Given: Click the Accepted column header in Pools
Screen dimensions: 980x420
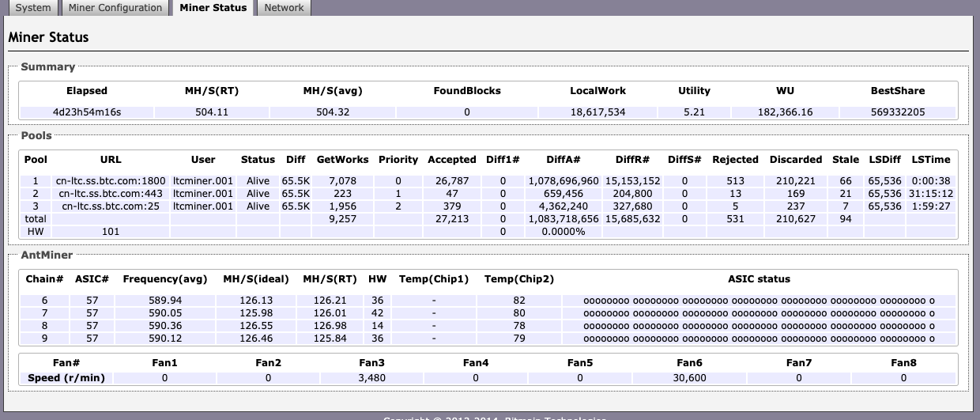Looking at the screenshot, I should click(451, 159).
